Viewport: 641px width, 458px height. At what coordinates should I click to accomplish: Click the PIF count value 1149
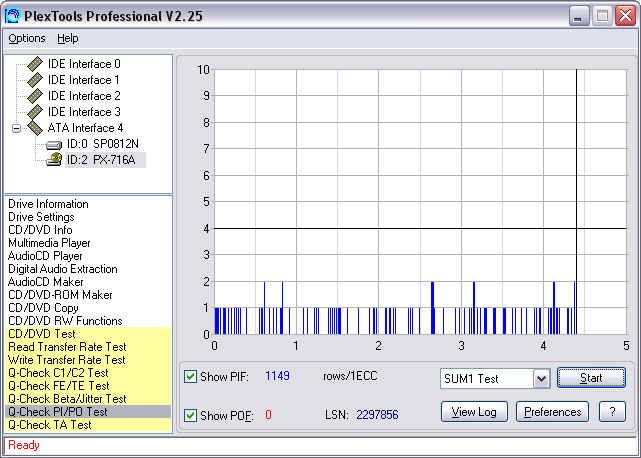click(277, 376)
